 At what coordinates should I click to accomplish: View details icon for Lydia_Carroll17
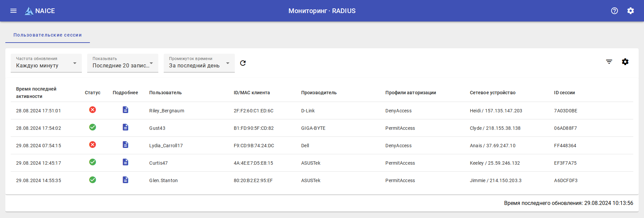tap(125, 145)
